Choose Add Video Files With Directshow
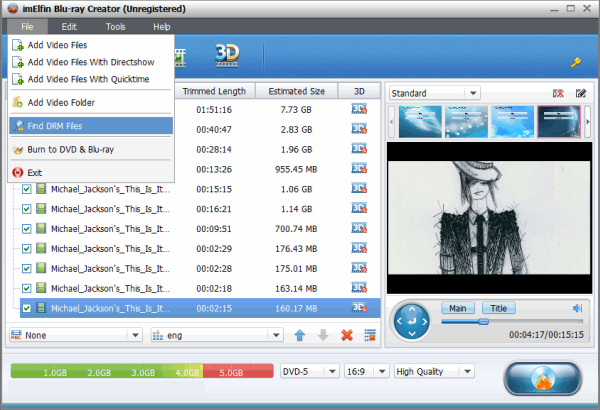This screenshot has width=600, height=410. [91, 62]
